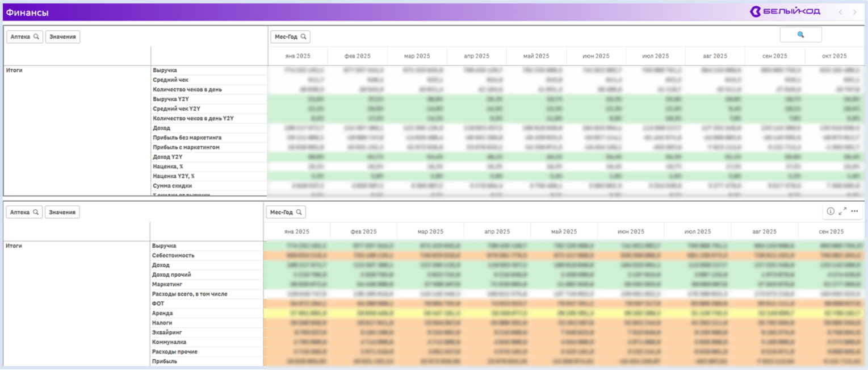Select янв 2025 column header in upper table
This screenshot has height=370, width=868.
click(298, 56)
